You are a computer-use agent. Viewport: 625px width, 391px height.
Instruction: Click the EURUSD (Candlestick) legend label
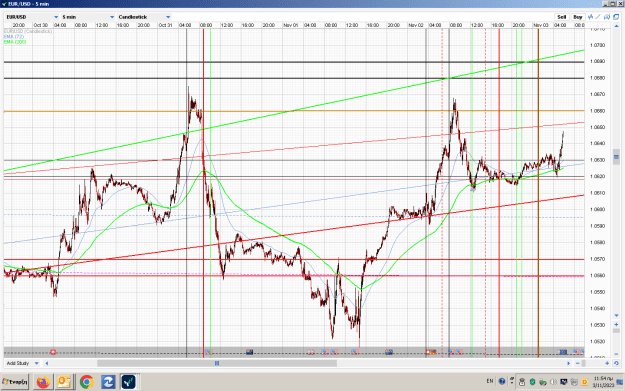click(28, 31)
